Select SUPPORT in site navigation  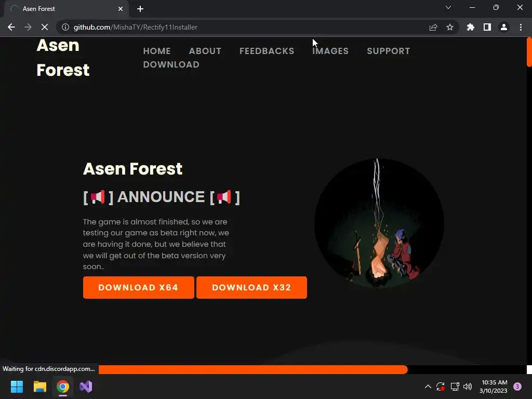click(x=389, y=51)
